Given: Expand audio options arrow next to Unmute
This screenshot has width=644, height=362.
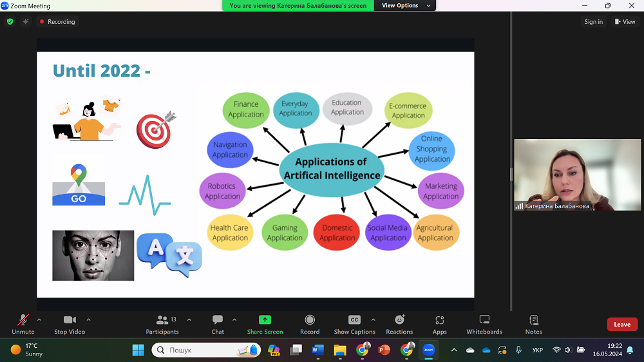Looking at the screenshot, I should [x=39, y=319].
